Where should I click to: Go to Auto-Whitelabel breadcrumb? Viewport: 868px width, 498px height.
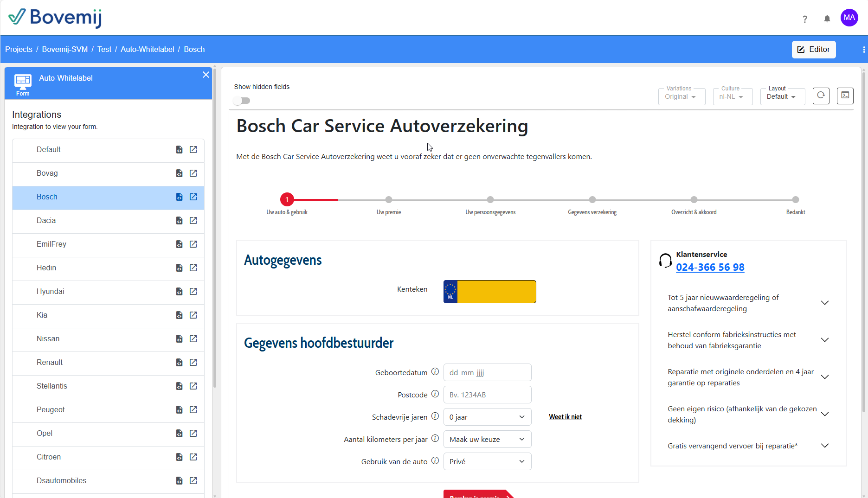click(x=148, y=49)
